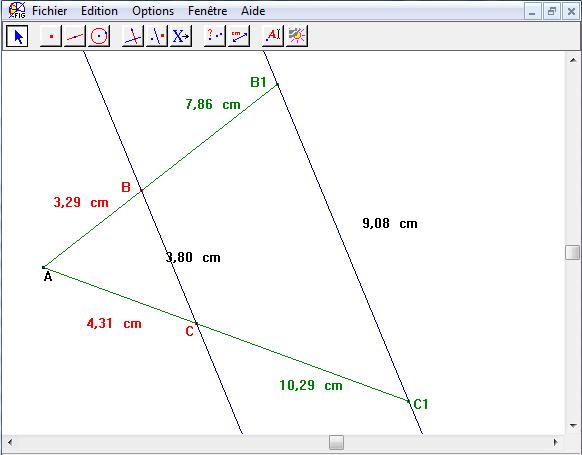This screenshot has height=455, width=582.
Task: Open the Fichier menu
Action: tap(49, 11)
